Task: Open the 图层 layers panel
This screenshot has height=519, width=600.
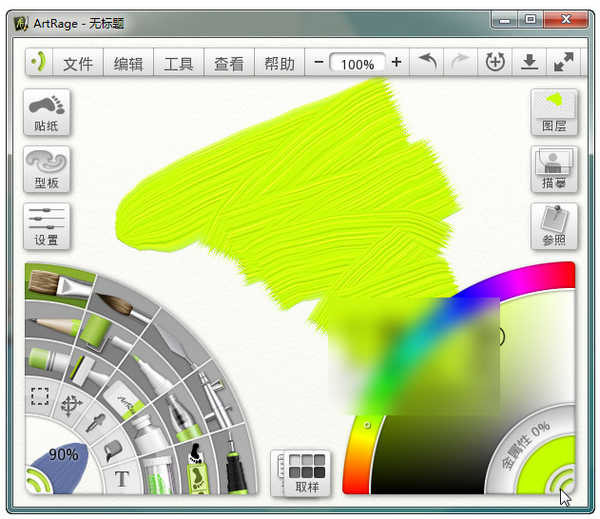Action: (x=553, y=112)
